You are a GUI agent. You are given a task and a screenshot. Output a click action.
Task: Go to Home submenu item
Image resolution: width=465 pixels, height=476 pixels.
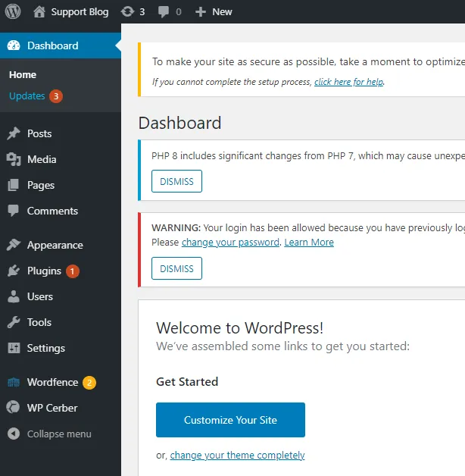(23, 75)
